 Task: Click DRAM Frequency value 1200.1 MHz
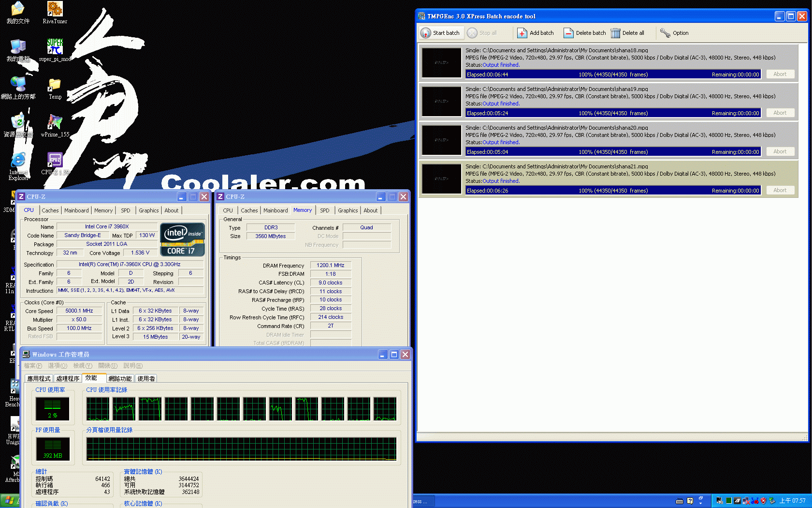(x=331, y=266)
